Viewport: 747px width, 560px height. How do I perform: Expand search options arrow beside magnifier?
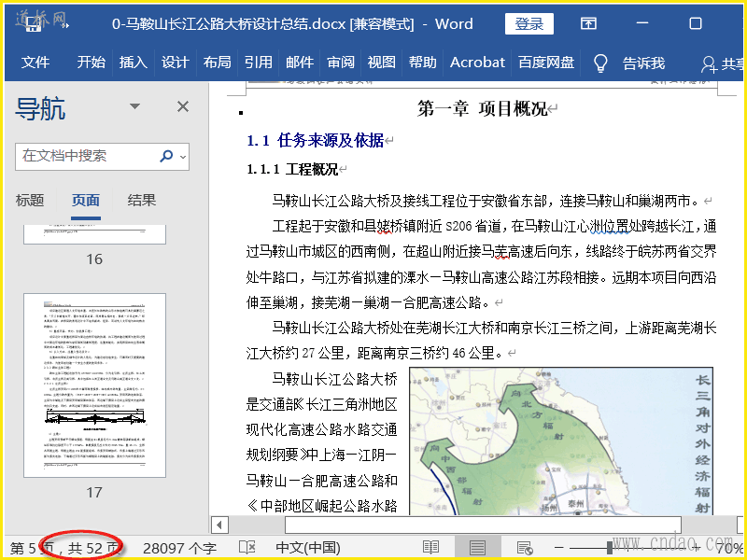183,156
